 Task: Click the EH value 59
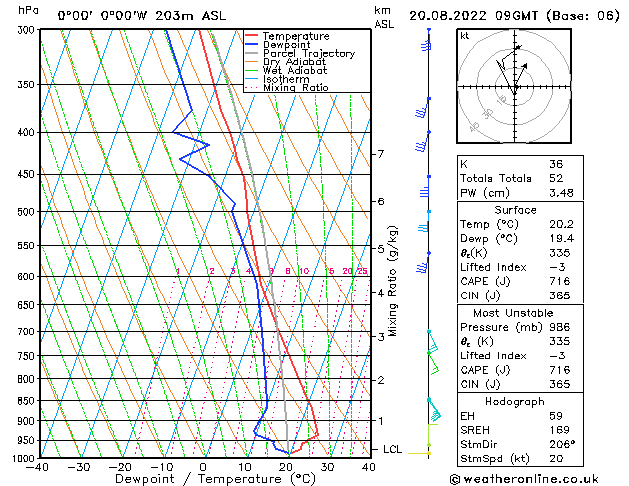pos(556,416)
